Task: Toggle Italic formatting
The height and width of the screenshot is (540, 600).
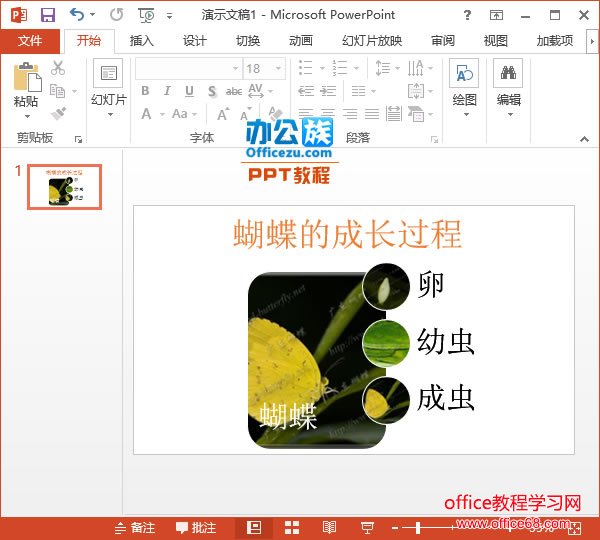Action: [x=167, y=91]
